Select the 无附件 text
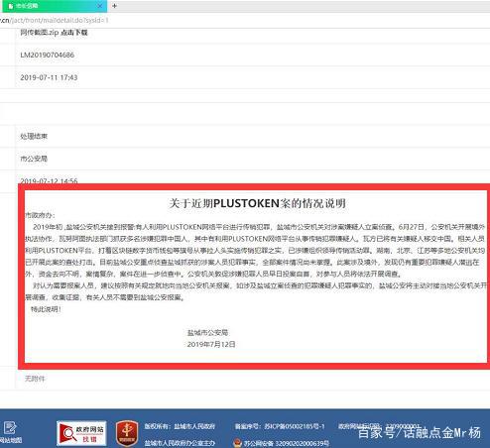This screenshot has height=448, width=490. coord(35,379)
